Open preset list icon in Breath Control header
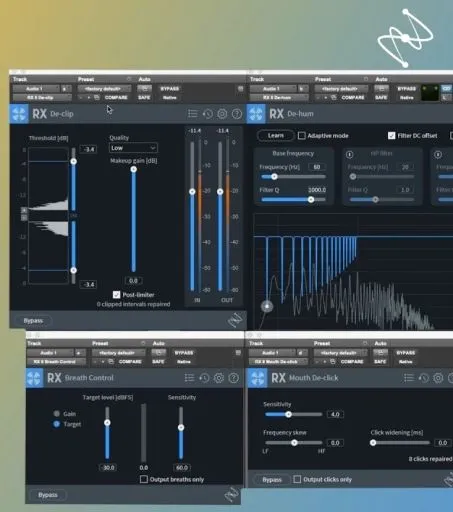This screenshot has height=512, width=453. pyautogui.click(x=190, y=378)
